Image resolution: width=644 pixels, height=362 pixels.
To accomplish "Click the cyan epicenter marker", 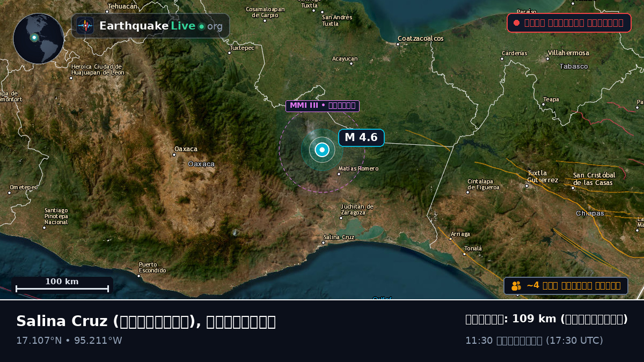I will pos(322,150).
